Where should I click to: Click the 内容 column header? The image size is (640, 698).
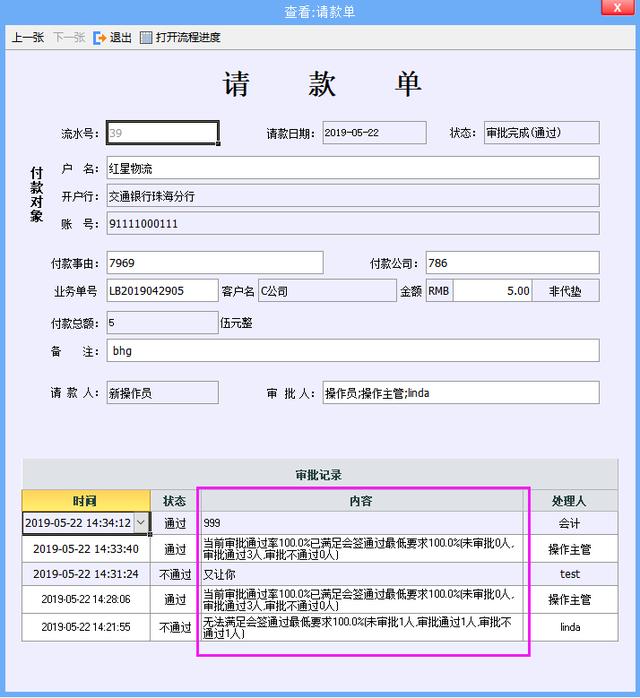(361, 501)
